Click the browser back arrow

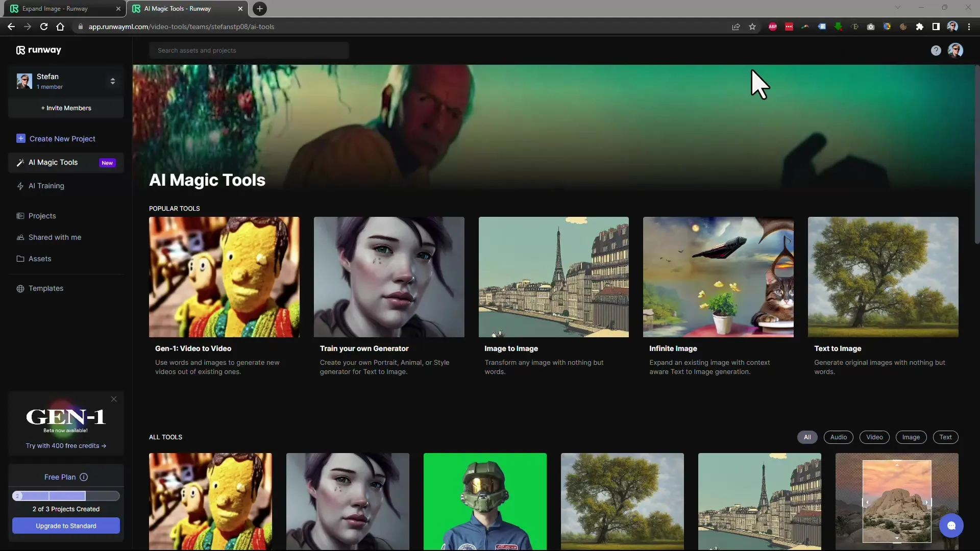(11, 27)
